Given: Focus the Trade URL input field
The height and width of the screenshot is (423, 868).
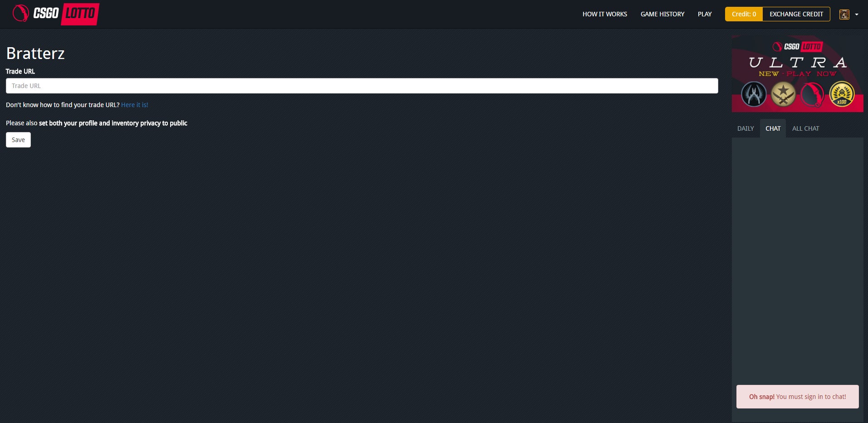Looking at the screenshot, I should coord(362,86).
